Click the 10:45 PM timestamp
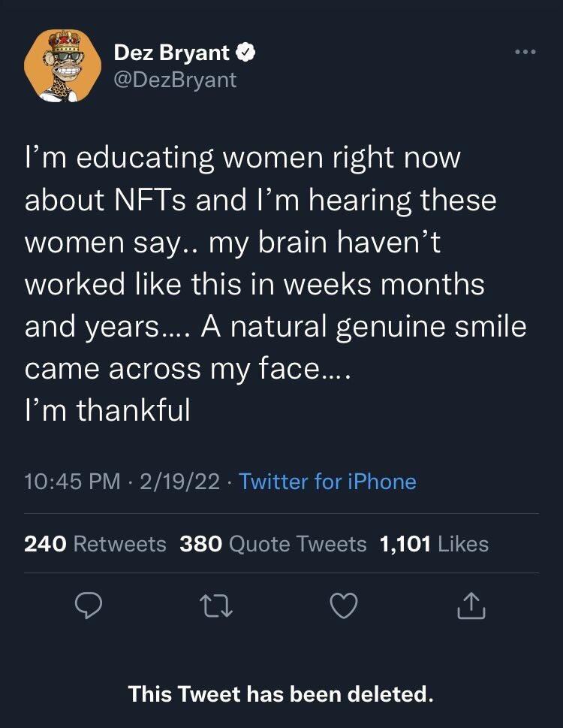 click(72, 481)
